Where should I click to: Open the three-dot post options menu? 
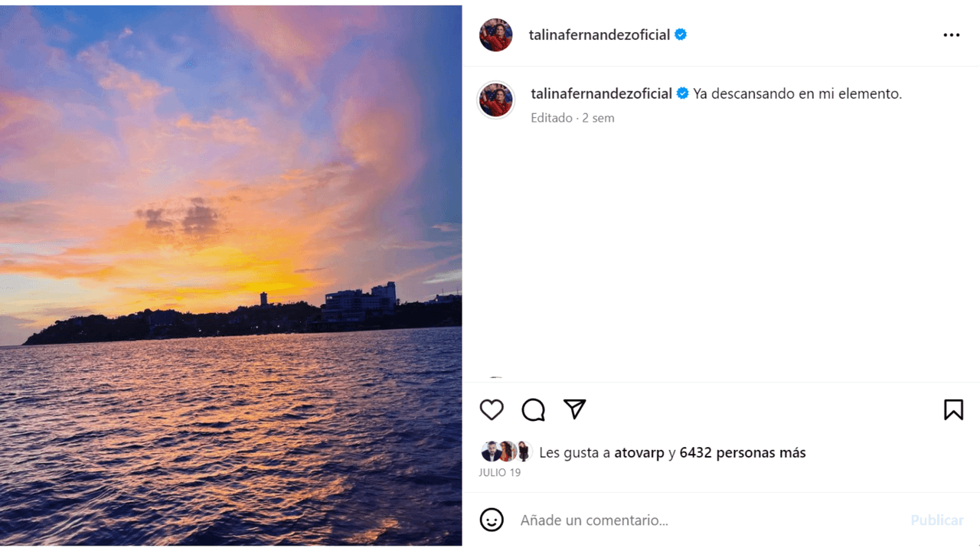[951, 34]
